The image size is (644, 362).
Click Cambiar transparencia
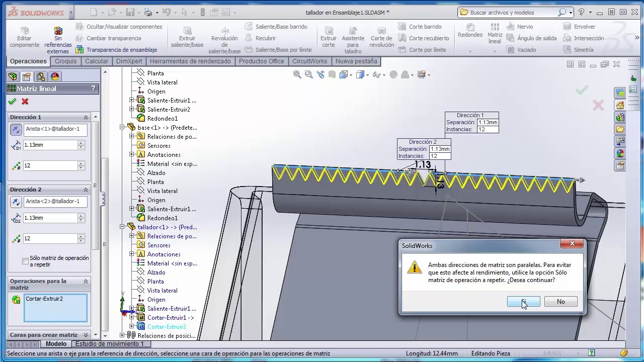click(108, 38)
